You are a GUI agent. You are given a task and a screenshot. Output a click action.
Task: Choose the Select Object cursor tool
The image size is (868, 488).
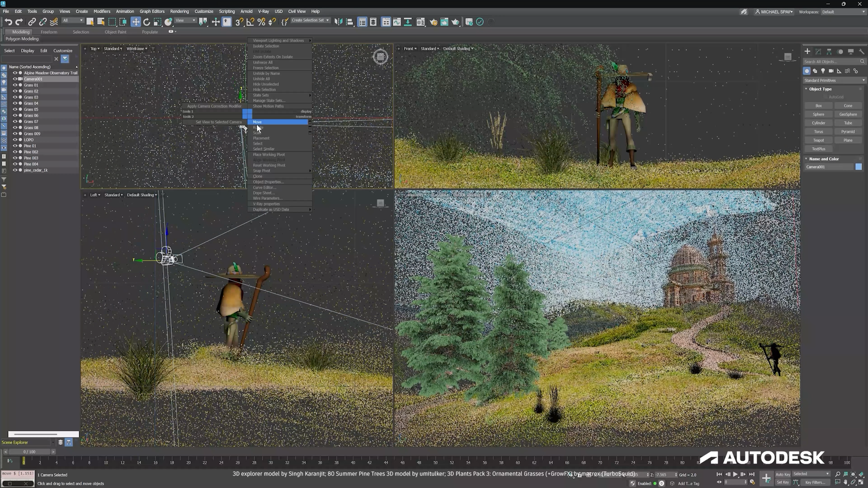(90, 22)
